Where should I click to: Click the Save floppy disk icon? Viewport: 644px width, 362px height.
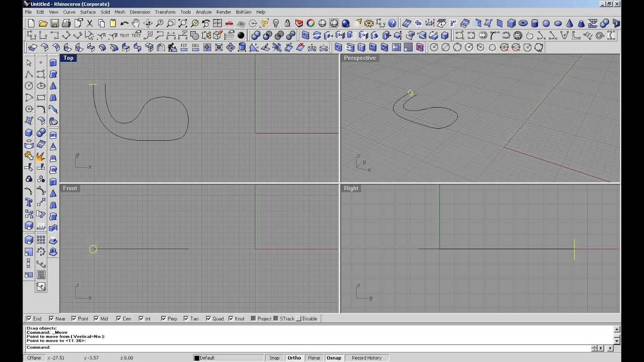[x=54, y=23]
